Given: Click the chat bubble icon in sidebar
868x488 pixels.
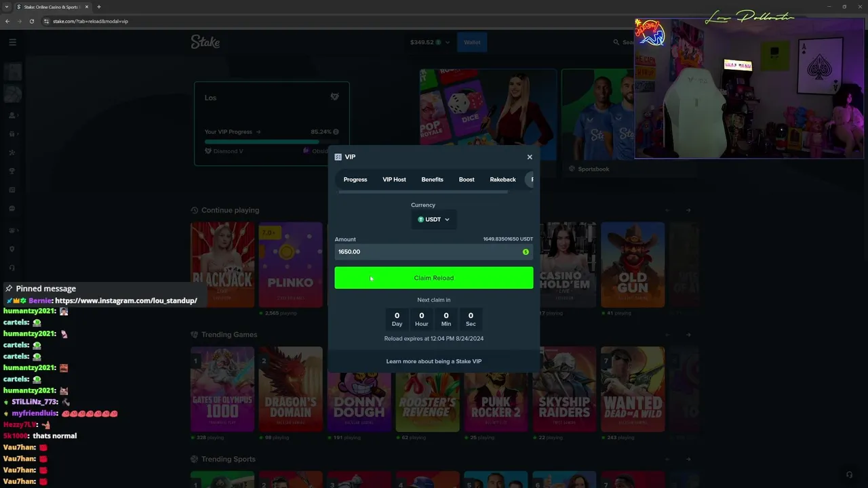Looking at the screenshot, I should 12,209.
